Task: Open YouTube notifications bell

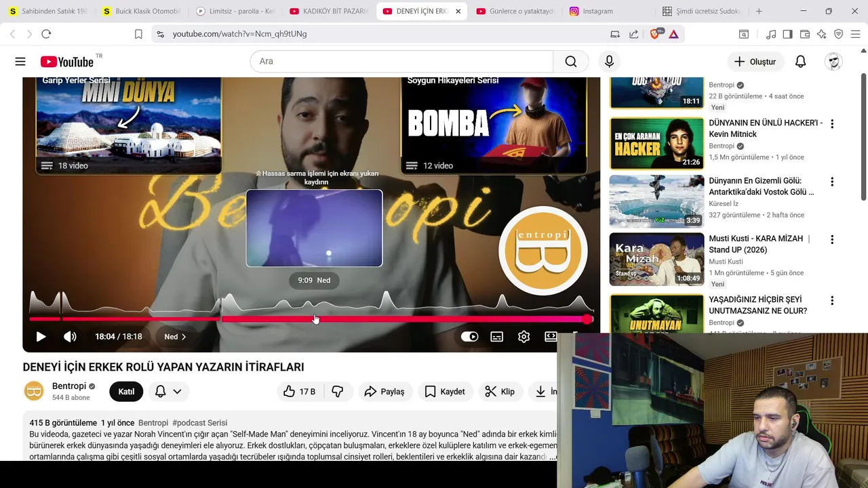Action: (x=800, y=62)
